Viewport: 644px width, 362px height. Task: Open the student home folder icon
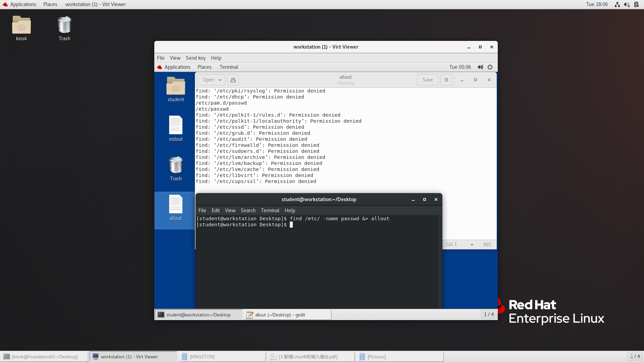click(x=176, y=89)
